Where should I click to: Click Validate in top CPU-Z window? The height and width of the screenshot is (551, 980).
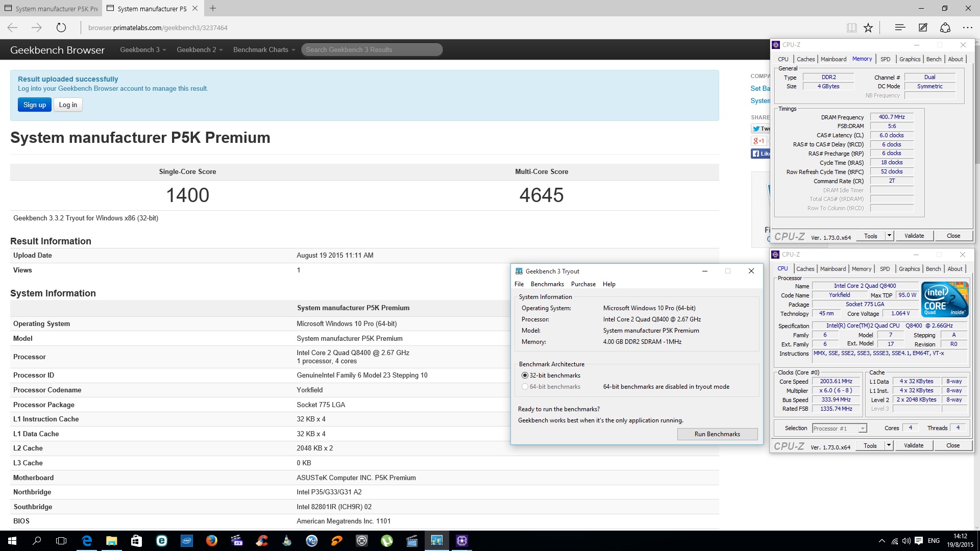point(914,236)
